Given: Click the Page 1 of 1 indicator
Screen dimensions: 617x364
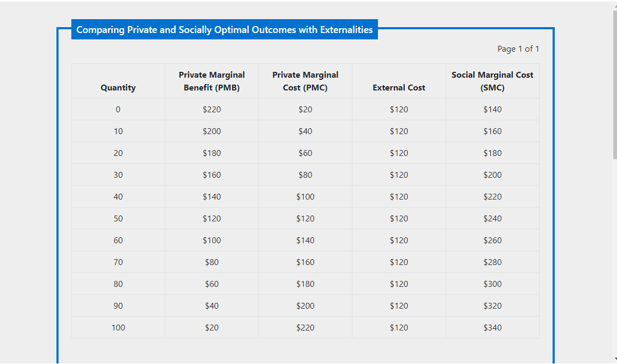Looking at the screenshot, I should [518, 48].
